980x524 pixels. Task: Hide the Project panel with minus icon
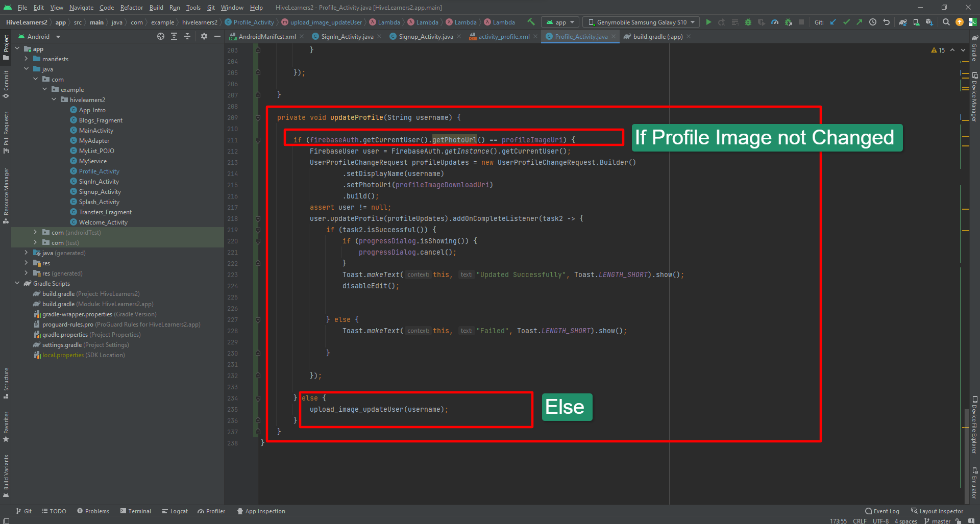point(217,36)
